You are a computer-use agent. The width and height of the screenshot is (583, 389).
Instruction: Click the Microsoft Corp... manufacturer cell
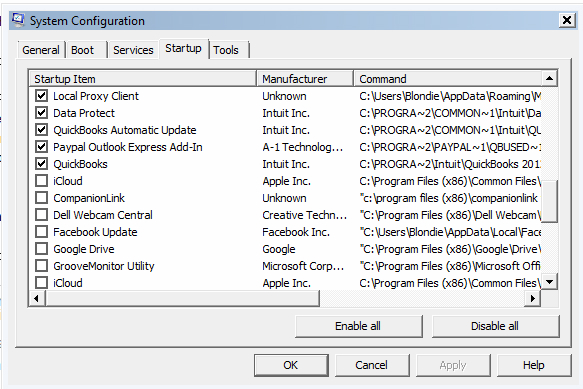tap(303, 266)
